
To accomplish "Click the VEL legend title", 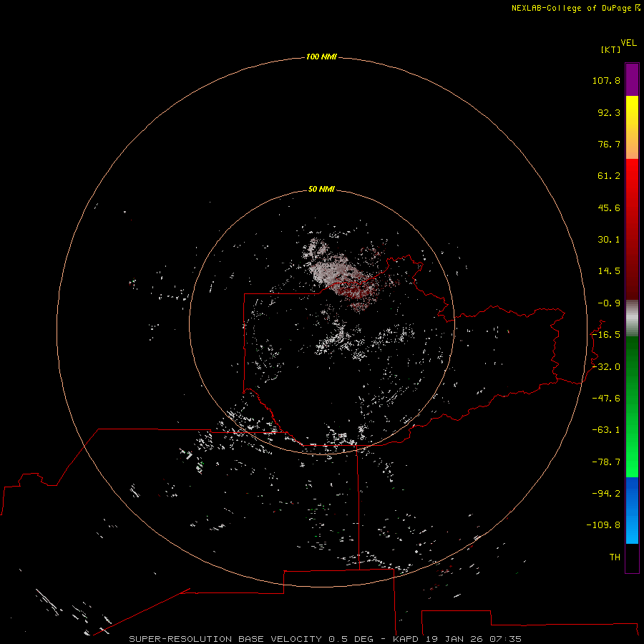I will click(x=628, y=43).
